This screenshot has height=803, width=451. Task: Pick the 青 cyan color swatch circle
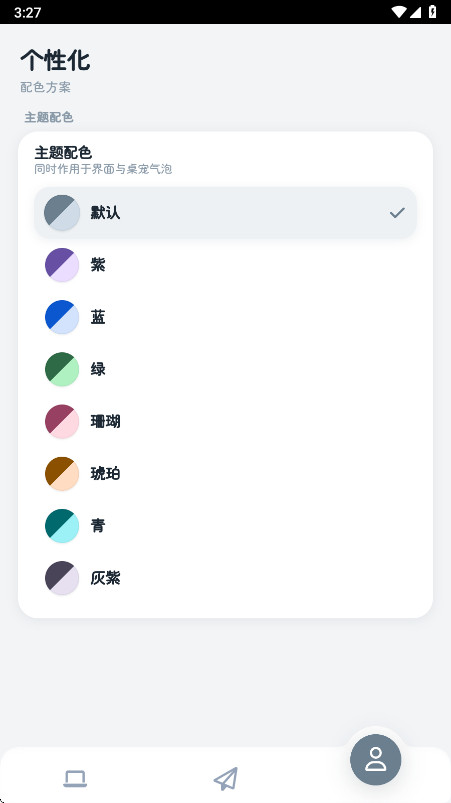click(62, 526)
